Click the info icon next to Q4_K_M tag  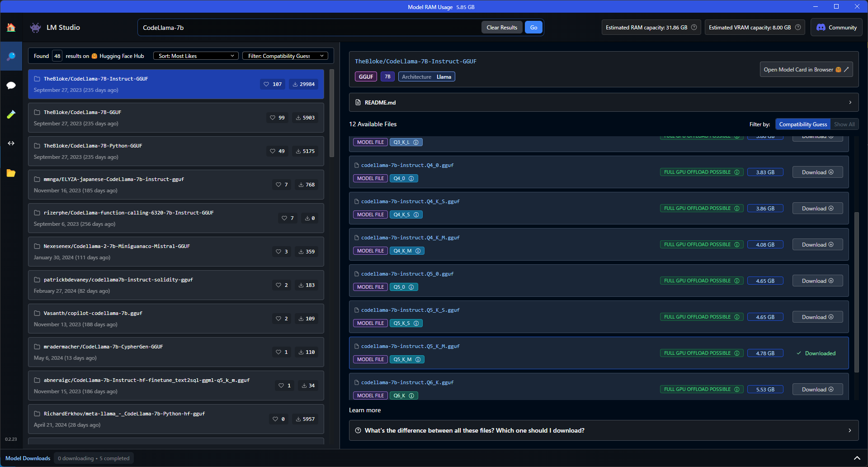tap(418, 251)
